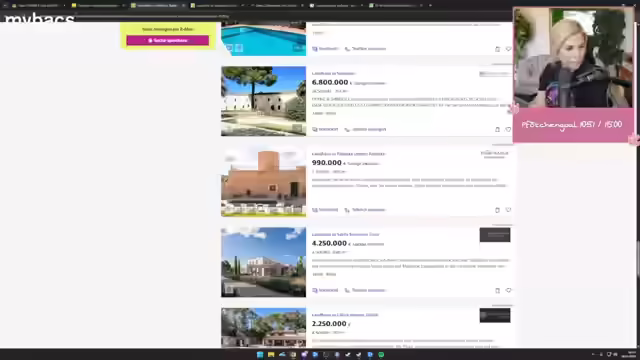Open the pool photo listing thumbnail
This screenshot has width=640, height=360.
point(263,39)
